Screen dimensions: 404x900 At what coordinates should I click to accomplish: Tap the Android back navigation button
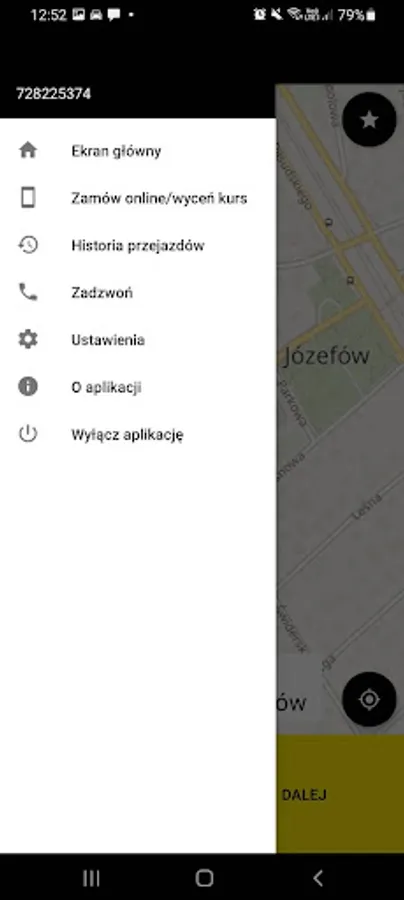[x=318, y=877]
